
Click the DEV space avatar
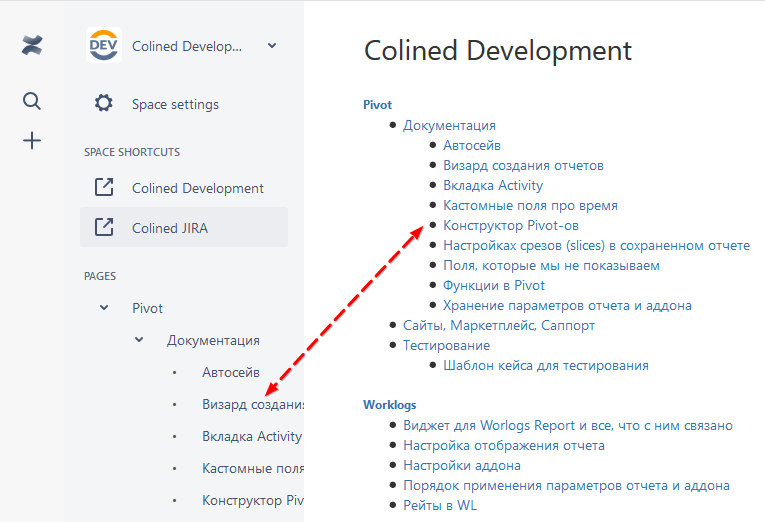[104, 45]
